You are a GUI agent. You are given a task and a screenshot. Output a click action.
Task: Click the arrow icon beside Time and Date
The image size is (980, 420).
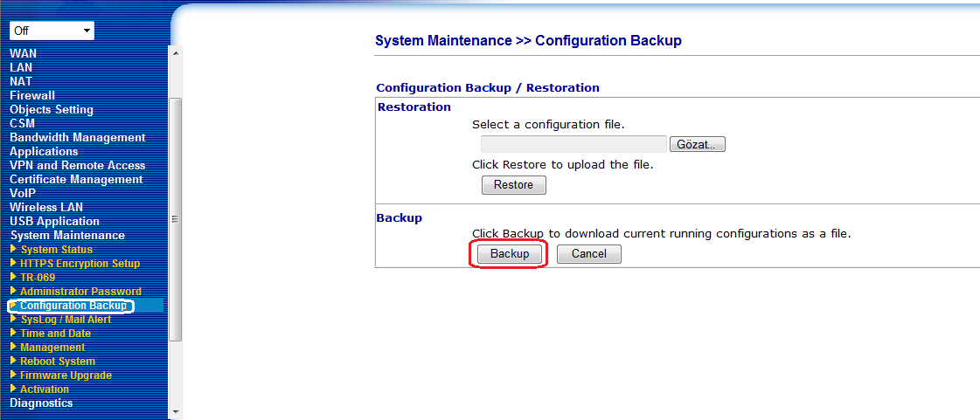13,334
